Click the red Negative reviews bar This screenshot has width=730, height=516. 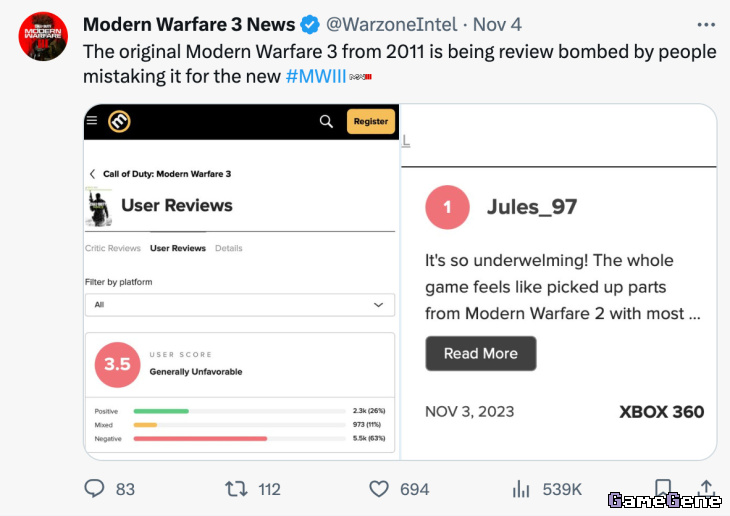pyautogui.click(x=200, y=439)
